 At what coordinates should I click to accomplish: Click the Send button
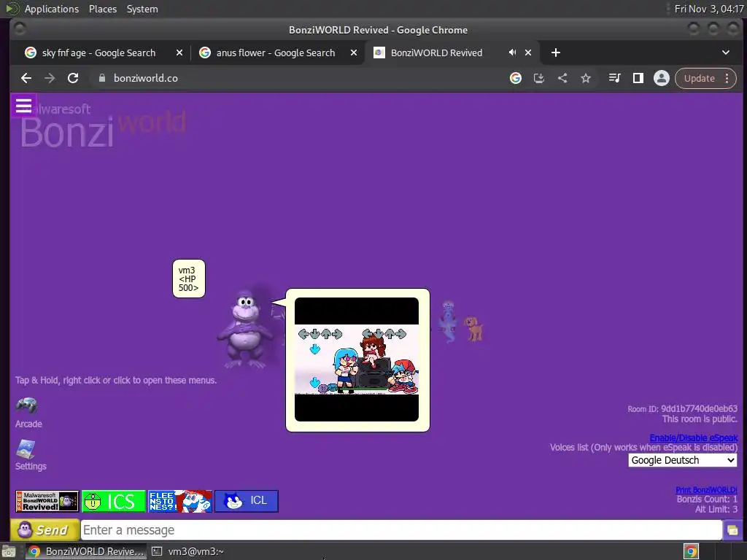pyautogui.click(x=44, y=530)
